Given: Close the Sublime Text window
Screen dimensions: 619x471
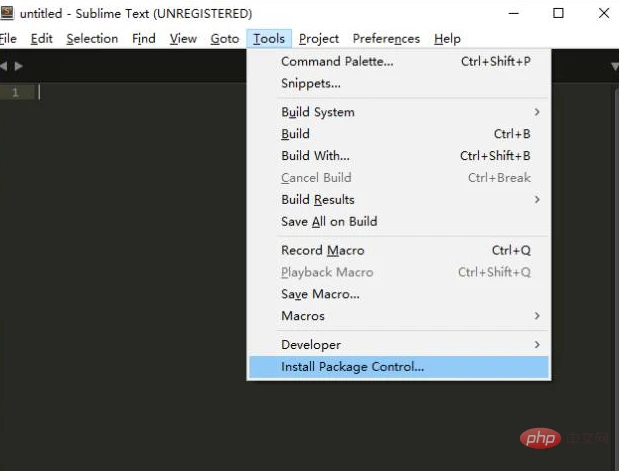Looking at the screenshot, I should tap(604, 13).
